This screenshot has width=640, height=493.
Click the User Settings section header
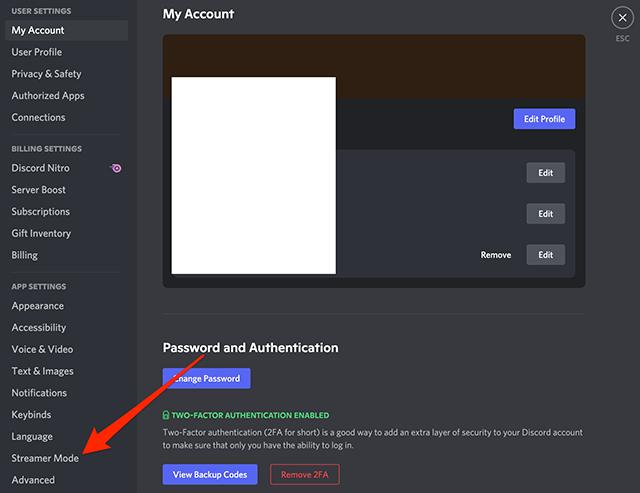(41, 11)
